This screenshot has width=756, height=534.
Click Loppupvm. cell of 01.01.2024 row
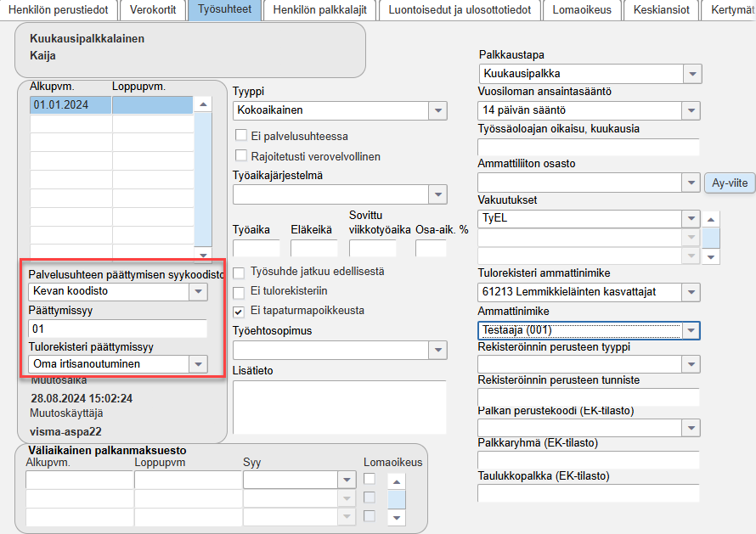tap(152, 105)
